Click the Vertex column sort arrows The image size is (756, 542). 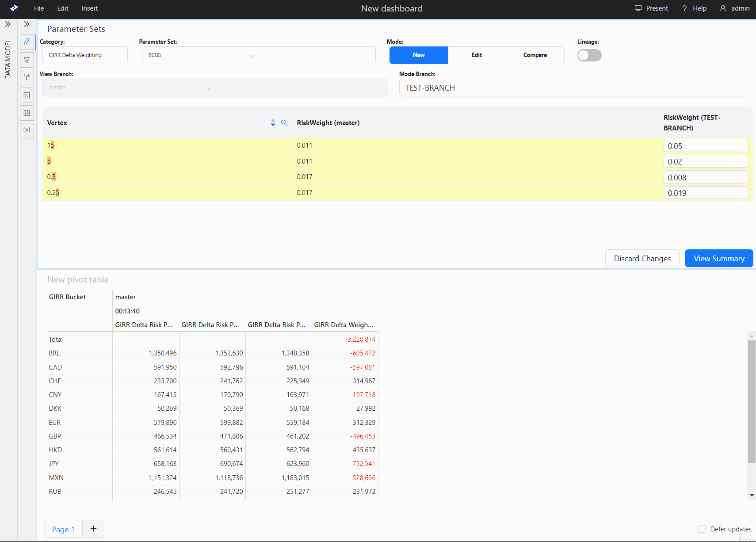[x=273, y=123]
